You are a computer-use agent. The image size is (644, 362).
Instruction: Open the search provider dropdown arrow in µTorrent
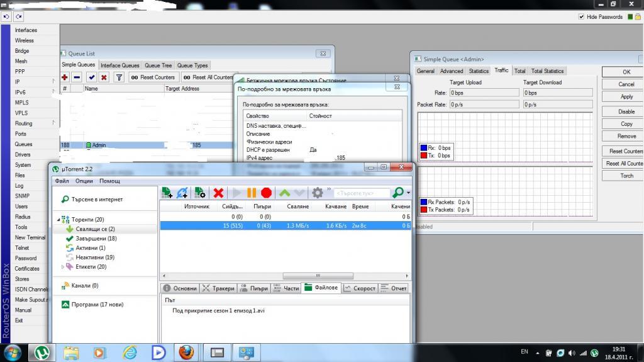408,193
